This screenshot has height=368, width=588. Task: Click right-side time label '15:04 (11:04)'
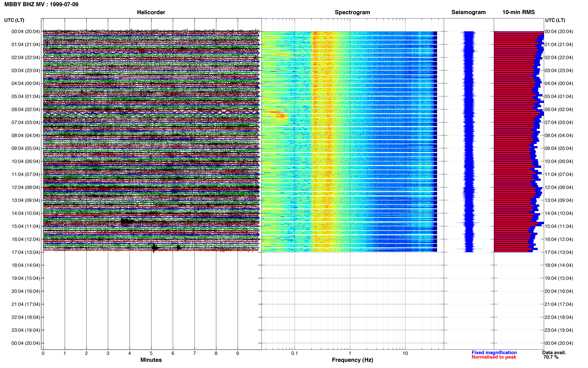(x=559, y=226)
